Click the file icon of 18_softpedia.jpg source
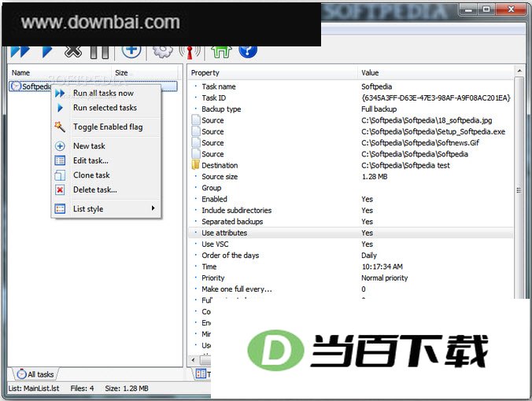The height and width of the screenshot is (401, 532). click(x=196, y=120)
